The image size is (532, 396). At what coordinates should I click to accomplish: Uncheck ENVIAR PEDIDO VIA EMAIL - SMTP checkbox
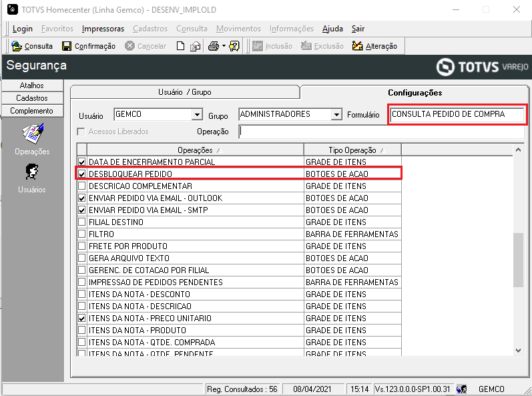[81, 210]
